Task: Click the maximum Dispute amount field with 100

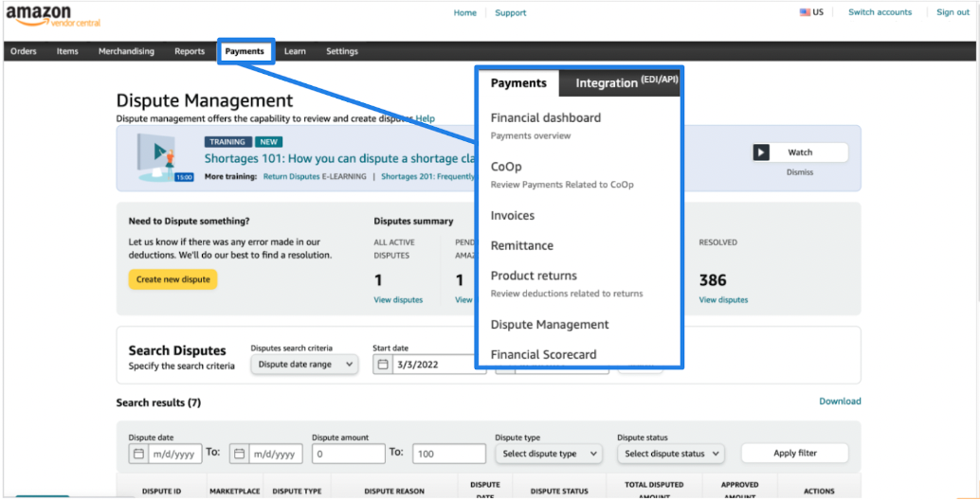Action: [449, 454]
